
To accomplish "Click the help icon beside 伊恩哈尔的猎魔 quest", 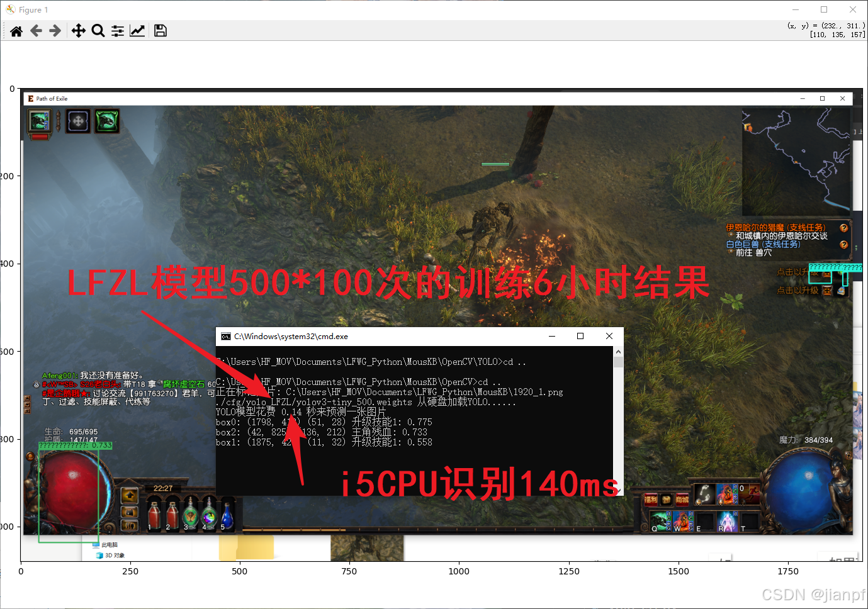I will click(843, 228).
